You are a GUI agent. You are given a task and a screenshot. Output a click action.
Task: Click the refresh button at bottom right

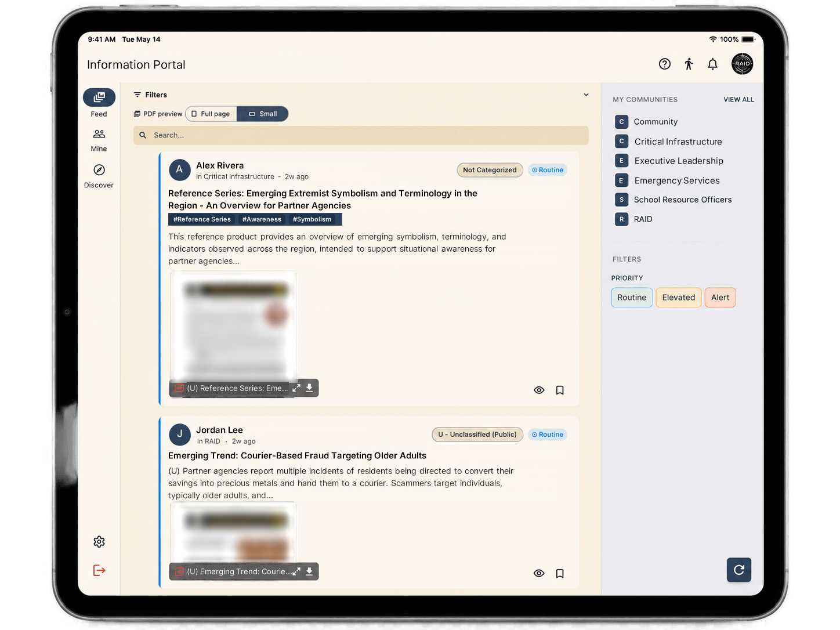point(738,570)
